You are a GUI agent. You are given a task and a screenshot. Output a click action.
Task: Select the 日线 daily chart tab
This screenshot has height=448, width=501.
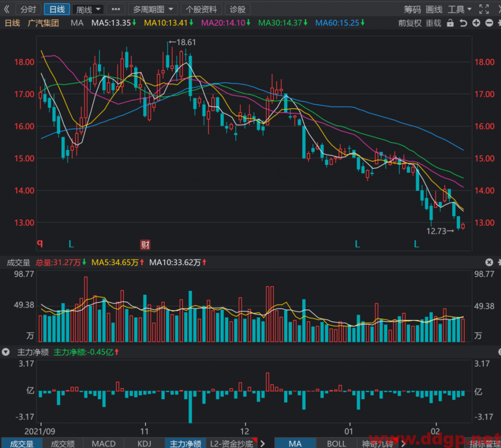click(x=57, y=9)
